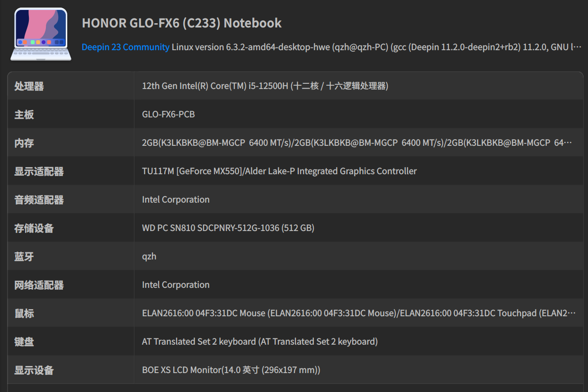
Task: Click the HONOR GLO-FX6 Notebook title
Action: pyautogui.click(x=182, y=23)
